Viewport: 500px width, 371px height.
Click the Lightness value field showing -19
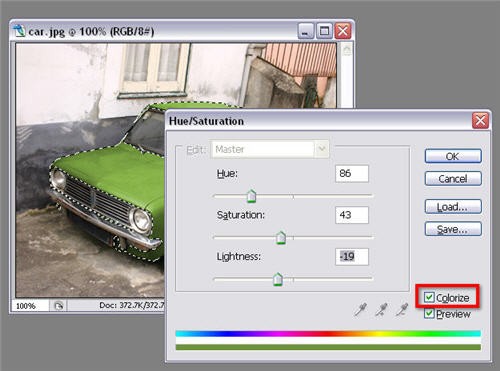352,257
